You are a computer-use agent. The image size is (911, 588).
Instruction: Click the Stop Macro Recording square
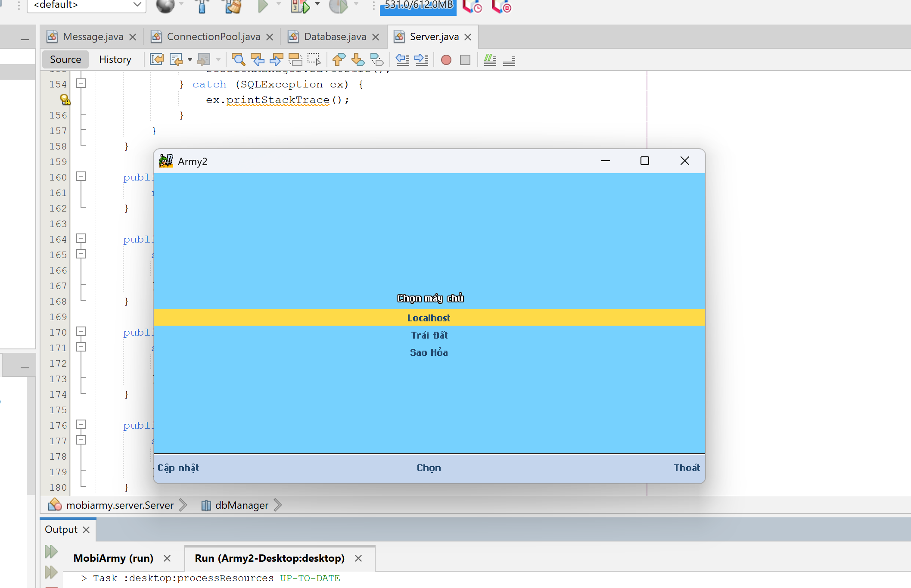point(465,60)
